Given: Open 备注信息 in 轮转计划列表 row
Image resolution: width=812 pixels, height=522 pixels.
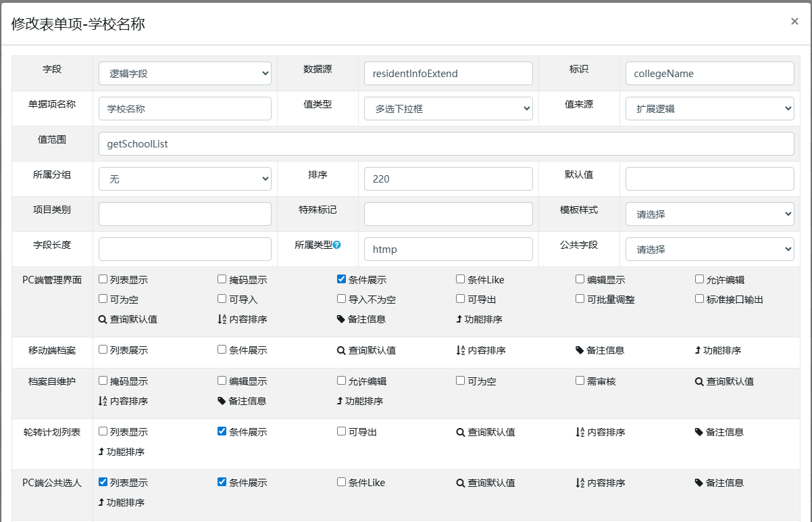Looking at the screenshot, I should point(719,432).
